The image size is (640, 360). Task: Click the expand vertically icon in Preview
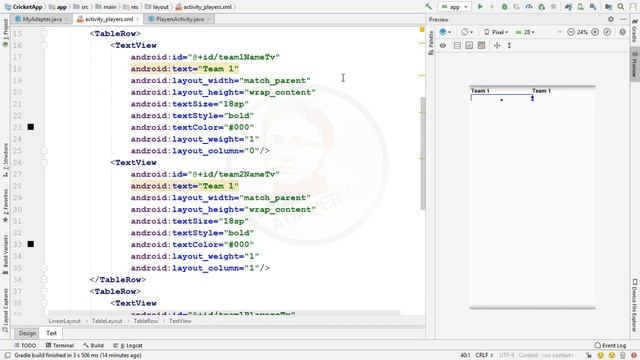tap(509, 45)
